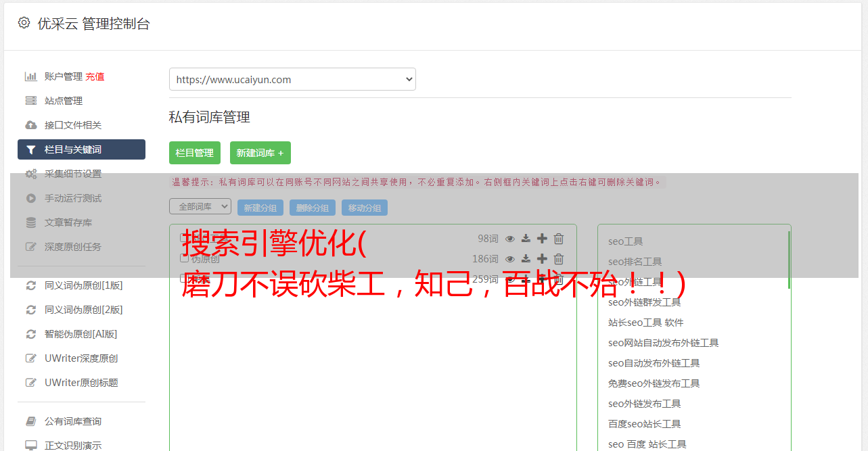Click the 新建词库 + button
This screenshot has width=868, height=451.
pos(260,153)
